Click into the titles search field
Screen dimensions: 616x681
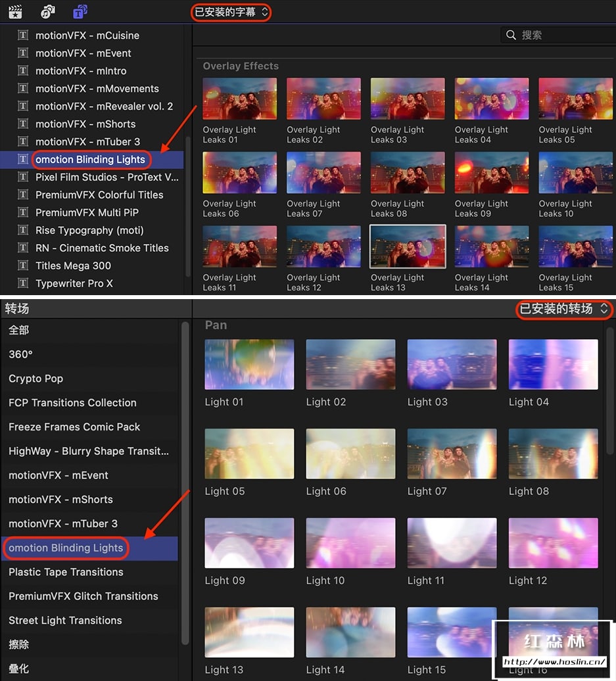point(558,35)
